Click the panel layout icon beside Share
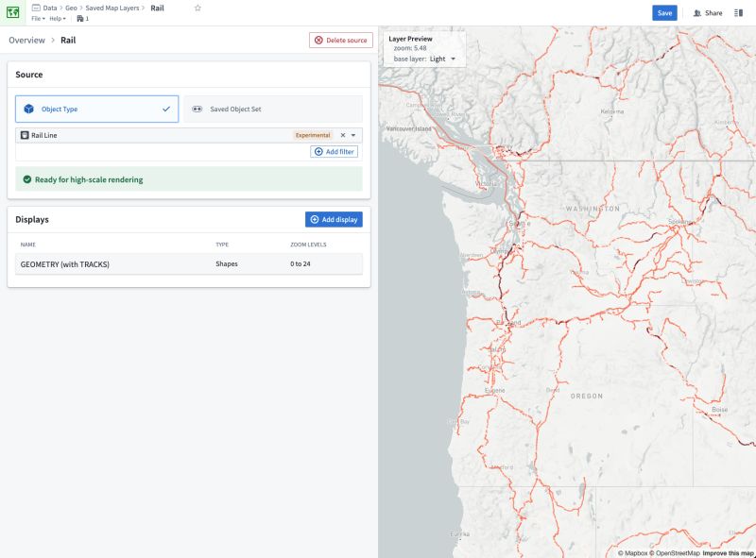756x558 pixels. tap(739, 12)
